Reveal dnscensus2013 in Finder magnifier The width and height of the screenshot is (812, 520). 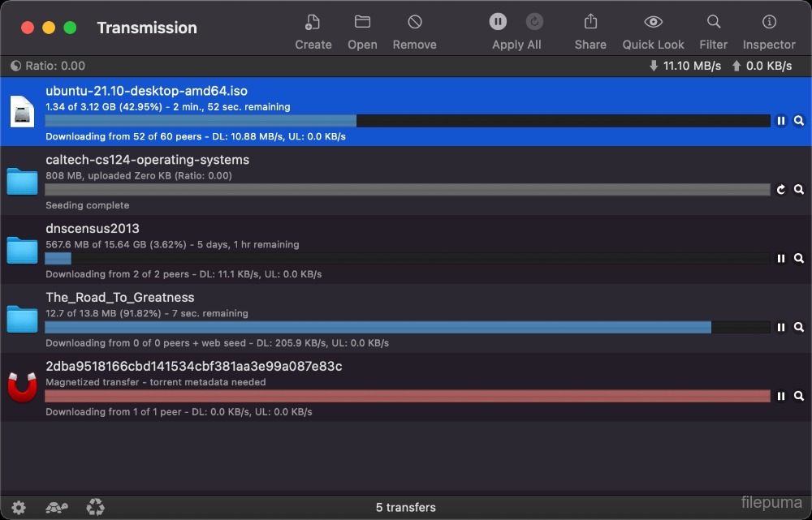[x=799, y=259]
